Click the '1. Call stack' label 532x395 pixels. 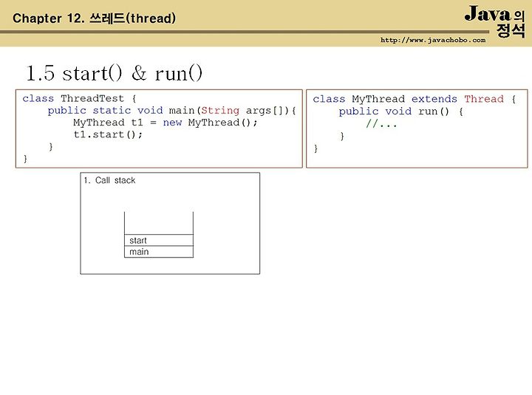point(109,180)
